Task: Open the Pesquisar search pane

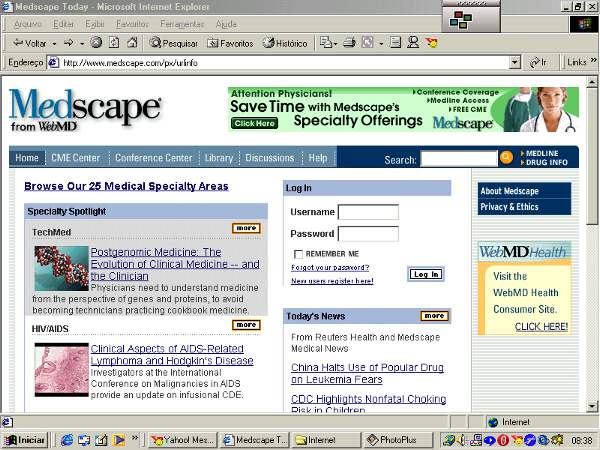Action: click(x=174, y=43)
